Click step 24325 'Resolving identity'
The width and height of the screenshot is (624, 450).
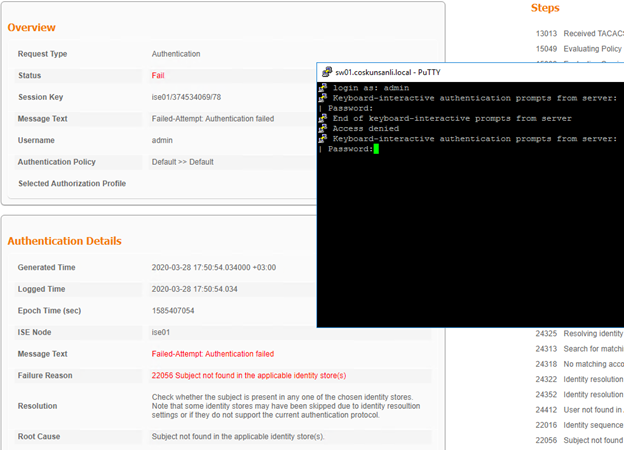[579, 333]
